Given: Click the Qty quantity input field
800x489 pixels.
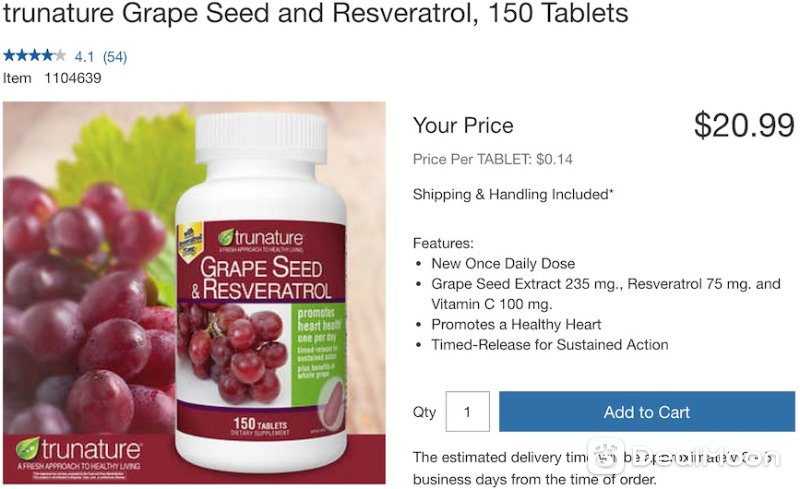Looking at the screenshot, I should pos(467,411).
